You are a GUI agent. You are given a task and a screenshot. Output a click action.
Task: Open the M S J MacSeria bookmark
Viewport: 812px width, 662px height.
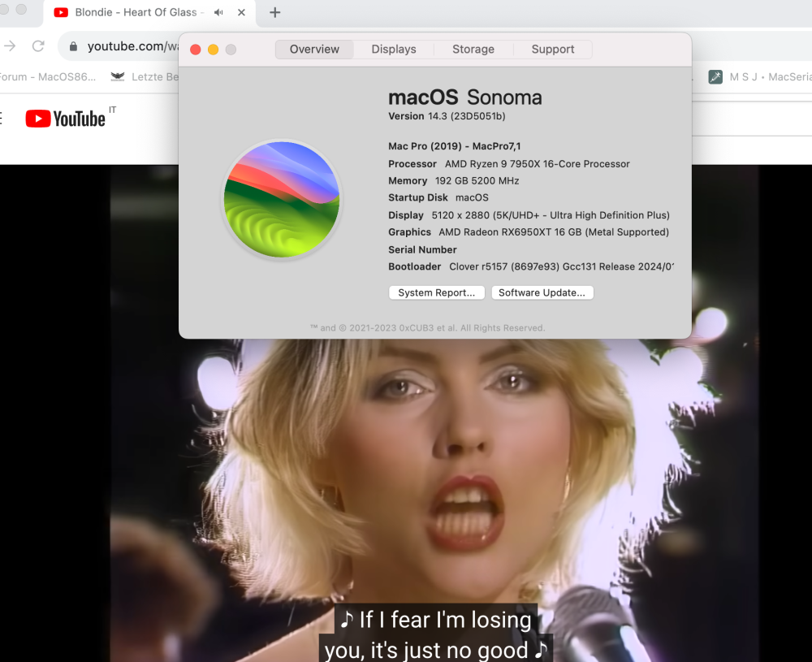pyautogui.click(x=760, y=76)
